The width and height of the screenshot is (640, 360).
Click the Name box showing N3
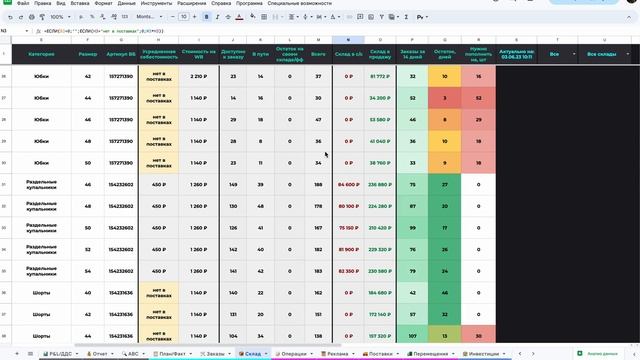[15, 31]
